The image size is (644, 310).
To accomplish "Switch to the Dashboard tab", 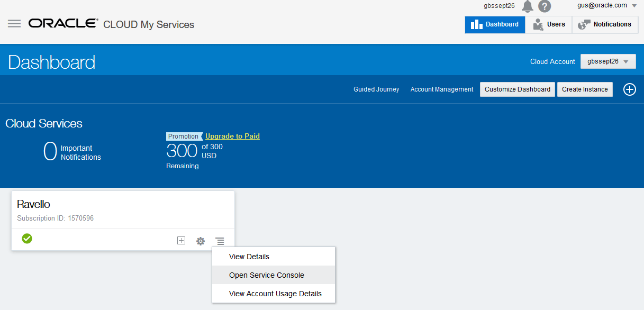I will click(x=495, y=24).
